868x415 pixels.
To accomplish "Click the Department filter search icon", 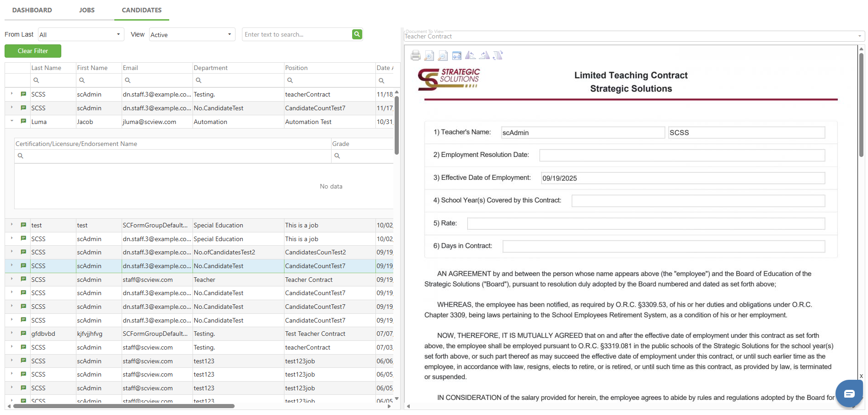I will [x=198, y=80].
